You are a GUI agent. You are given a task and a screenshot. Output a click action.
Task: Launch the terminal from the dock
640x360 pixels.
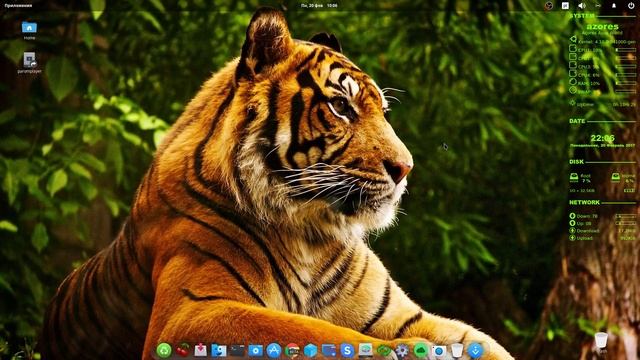237,350
